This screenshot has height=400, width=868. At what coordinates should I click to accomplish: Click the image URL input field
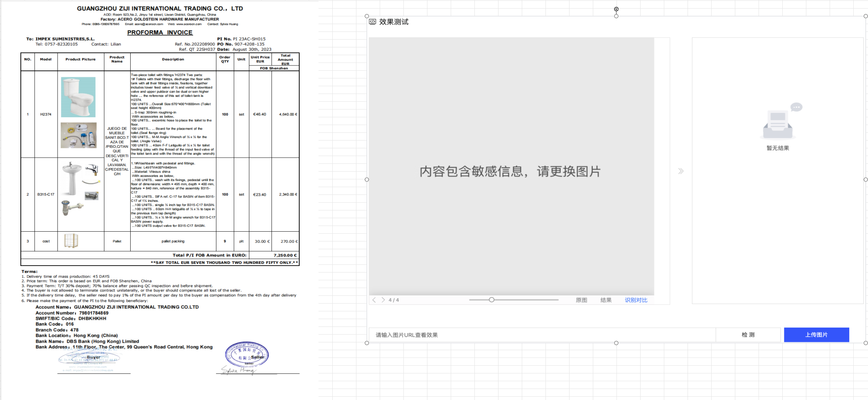coord(542,335)
